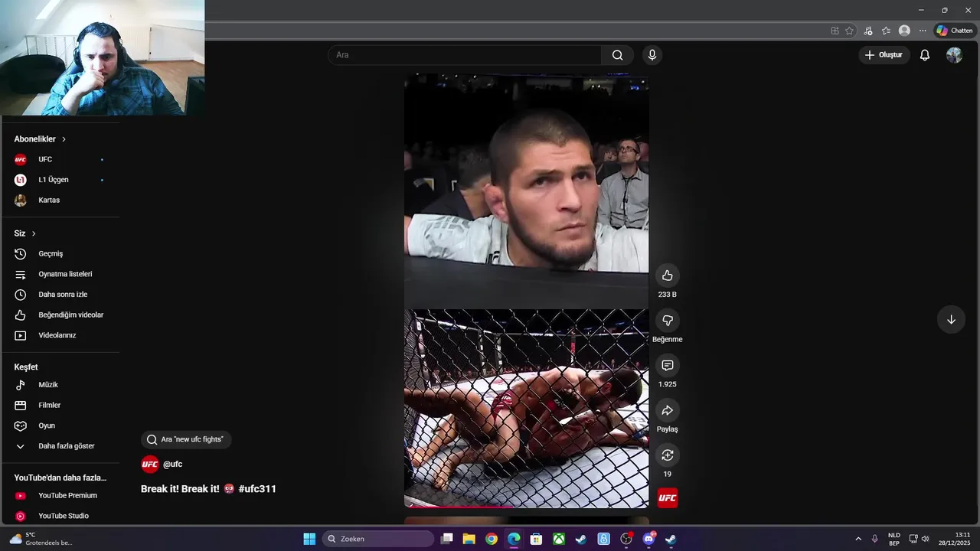The height and width of the screenshot is (551, 980).
Task: Open Kartas subscription channel
Action: [61, 200]
